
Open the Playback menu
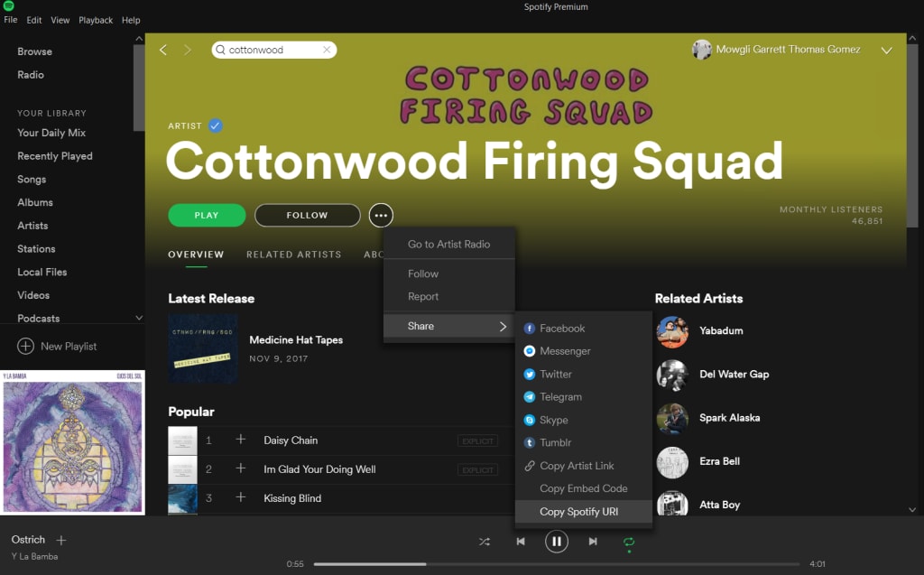tap(96, 20)
